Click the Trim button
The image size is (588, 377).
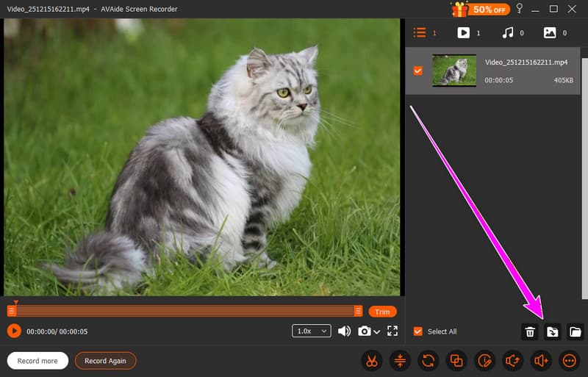(x=382, y=312)
